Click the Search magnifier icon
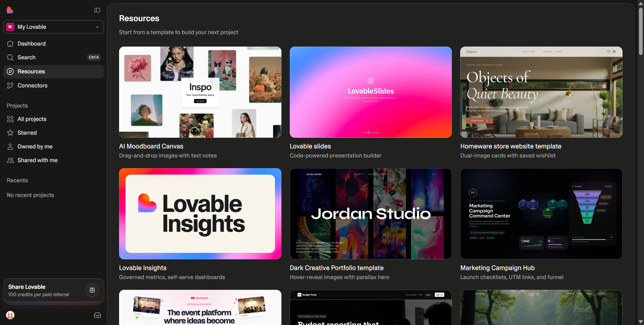 click(10, 57)
